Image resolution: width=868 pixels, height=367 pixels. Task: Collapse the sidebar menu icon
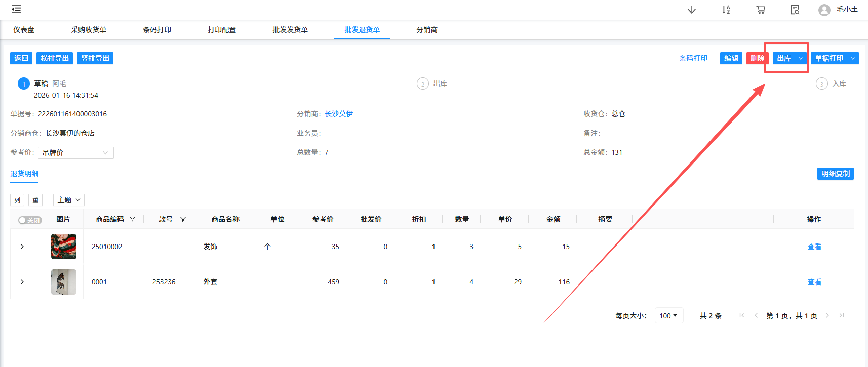pos(16,9)
